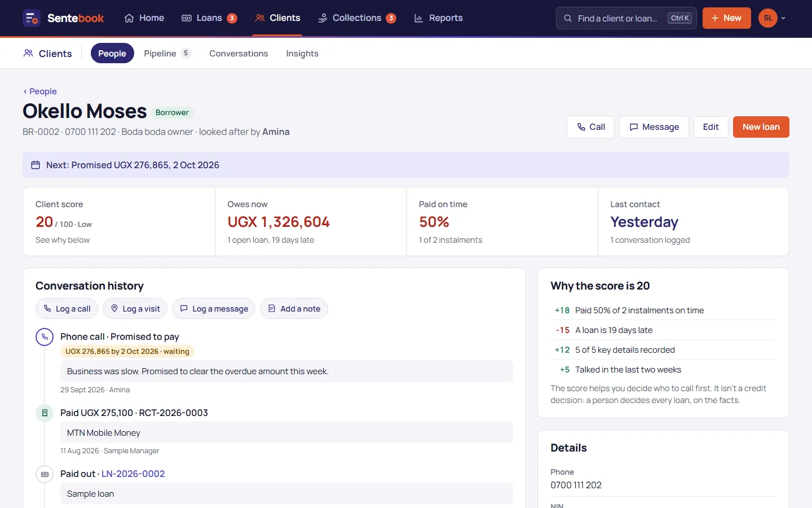Start a New loan for Okello Moses
Viewport: 812px width, 508px height.
pyautogui.click(x=761, y=127)
